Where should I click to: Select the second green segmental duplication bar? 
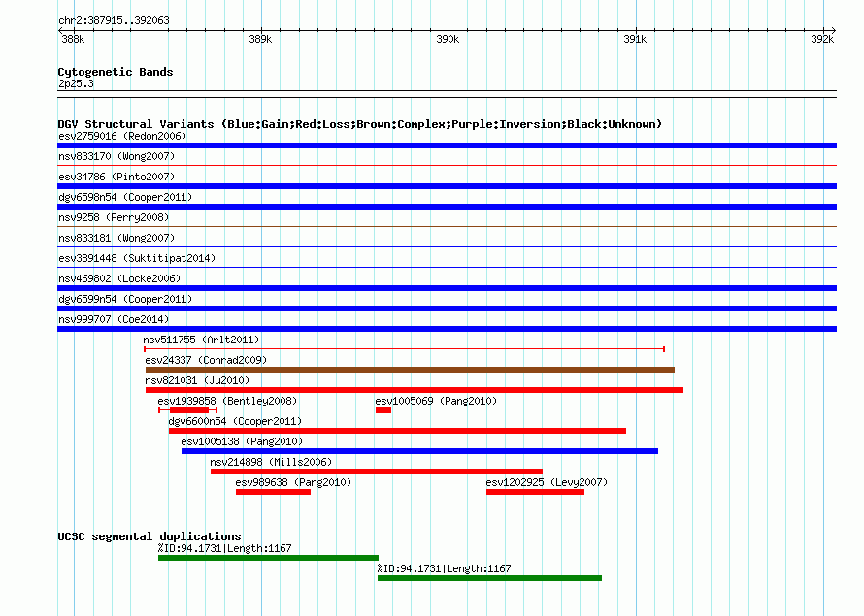tap(490, 578)
